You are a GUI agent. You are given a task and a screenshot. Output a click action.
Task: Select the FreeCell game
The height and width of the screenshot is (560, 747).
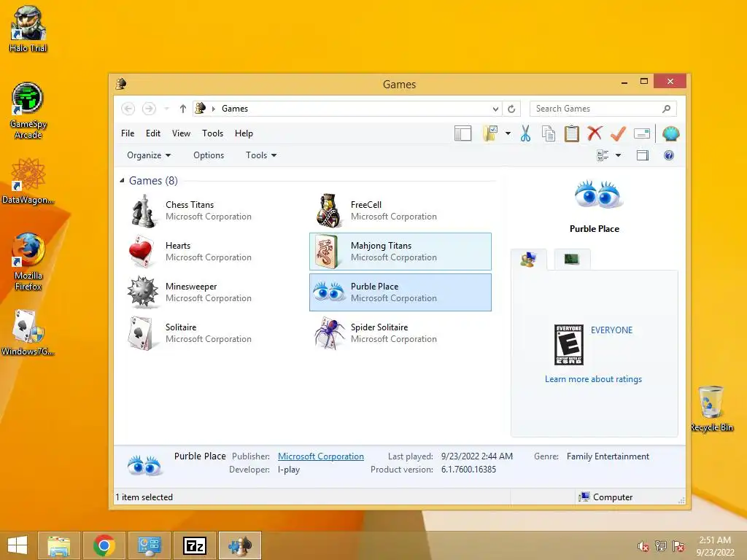(x=400, y=211)
